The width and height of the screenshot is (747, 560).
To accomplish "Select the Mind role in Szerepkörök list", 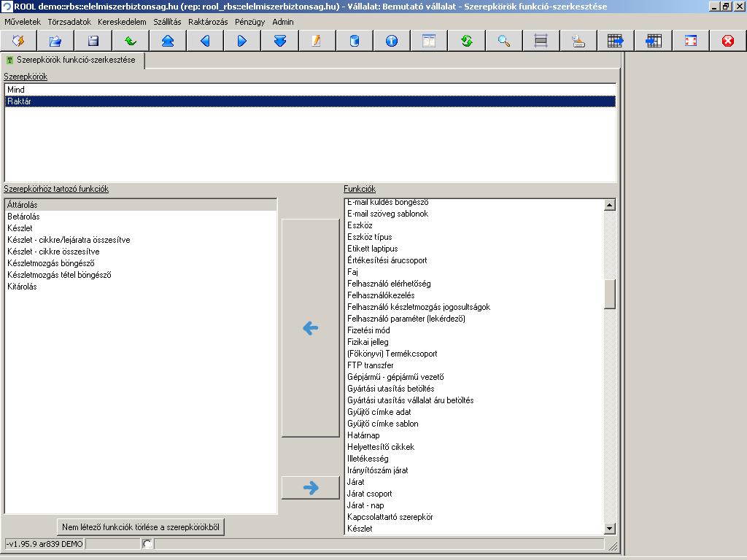I will (310, 90).
